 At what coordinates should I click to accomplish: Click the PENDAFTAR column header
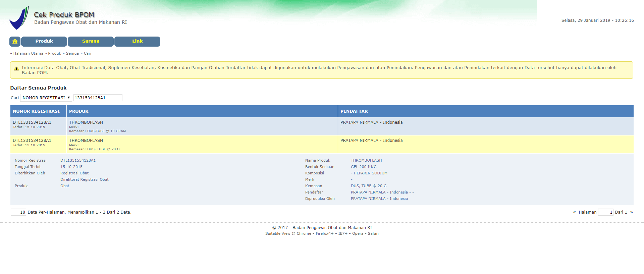(x=486, y=111)
